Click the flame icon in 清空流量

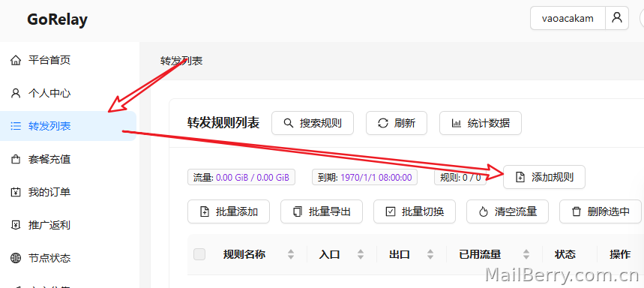[484, 211]
